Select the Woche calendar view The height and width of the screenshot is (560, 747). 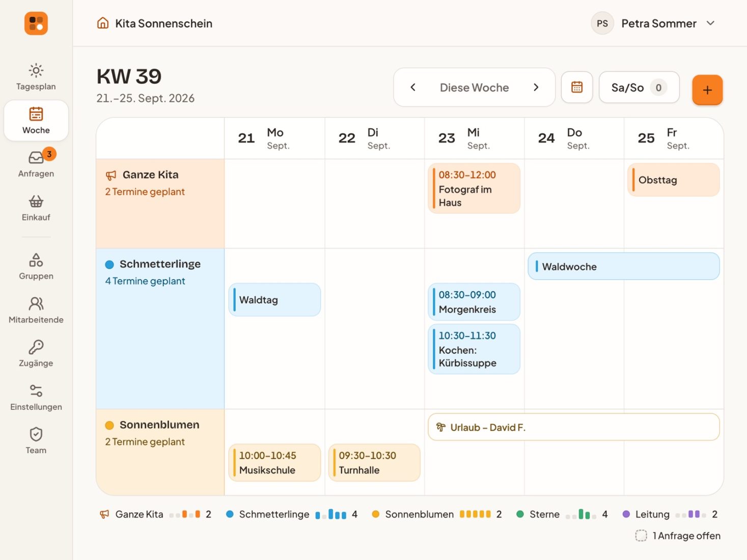36,121
